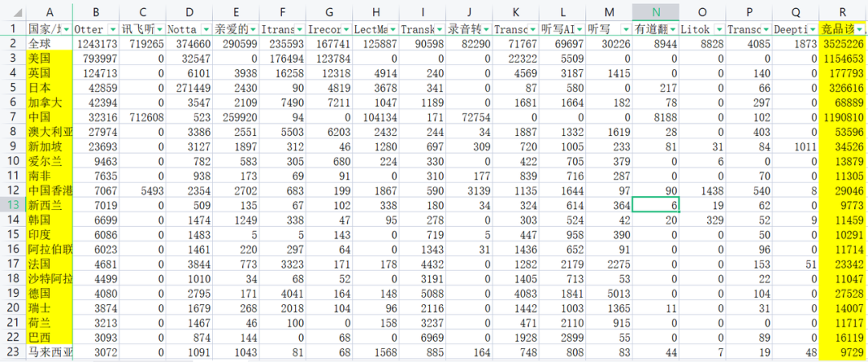Open the 听写 filter in column M

[x=625, y=29]
